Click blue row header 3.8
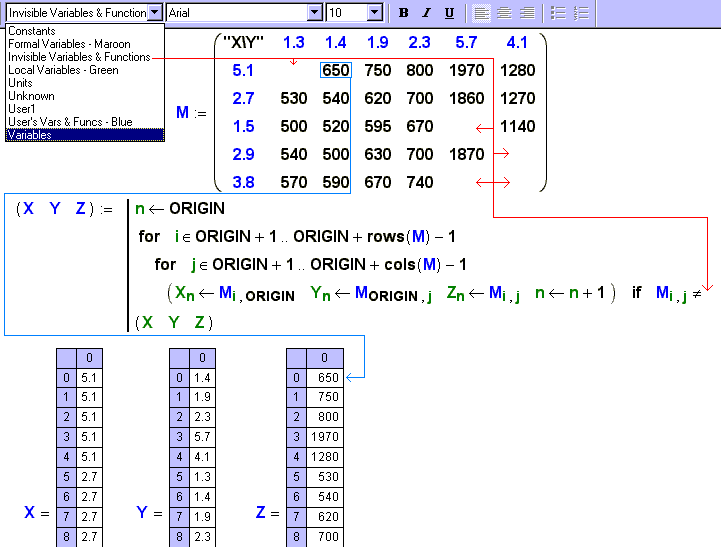Image resolution: width=721 pixels, height=547 pixels. (243, 182)
